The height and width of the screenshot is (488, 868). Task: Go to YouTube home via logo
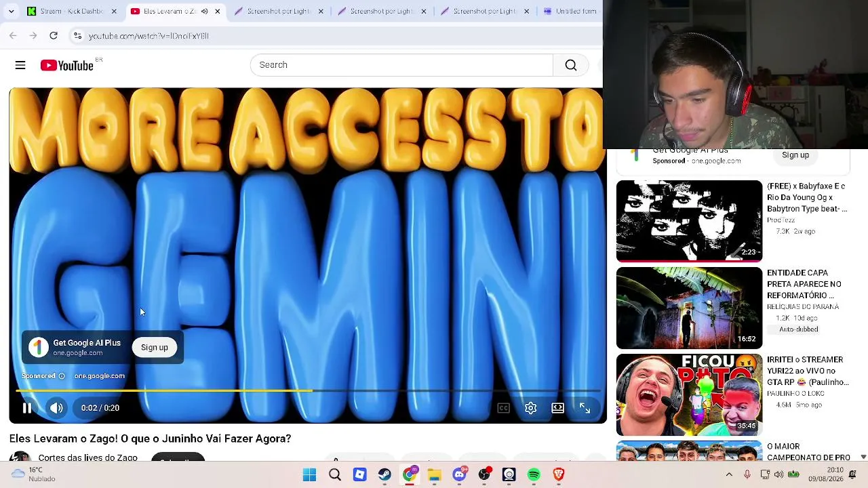pos(66,65)
